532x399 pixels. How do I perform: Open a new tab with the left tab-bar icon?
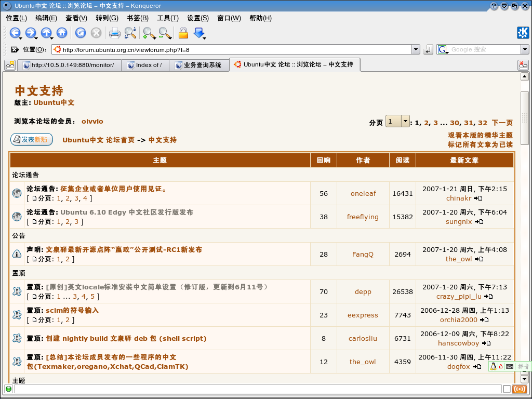pyautogui.click(x=10, y=64)
